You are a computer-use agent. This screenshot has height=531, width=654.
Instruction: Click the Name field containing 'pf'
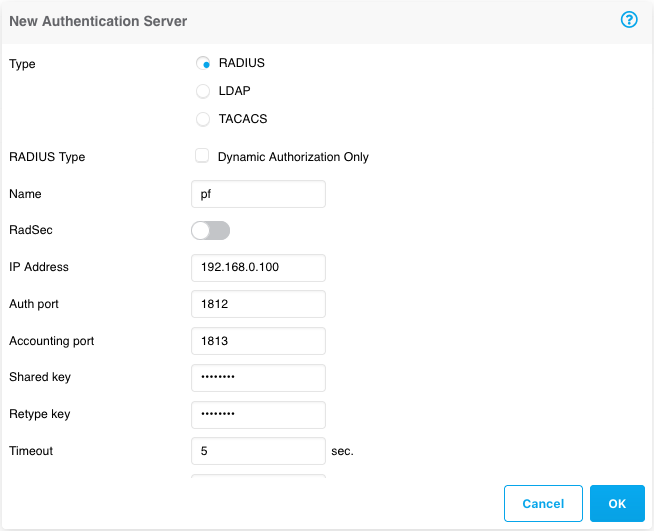pyautogui.click(x=258, y=194)
